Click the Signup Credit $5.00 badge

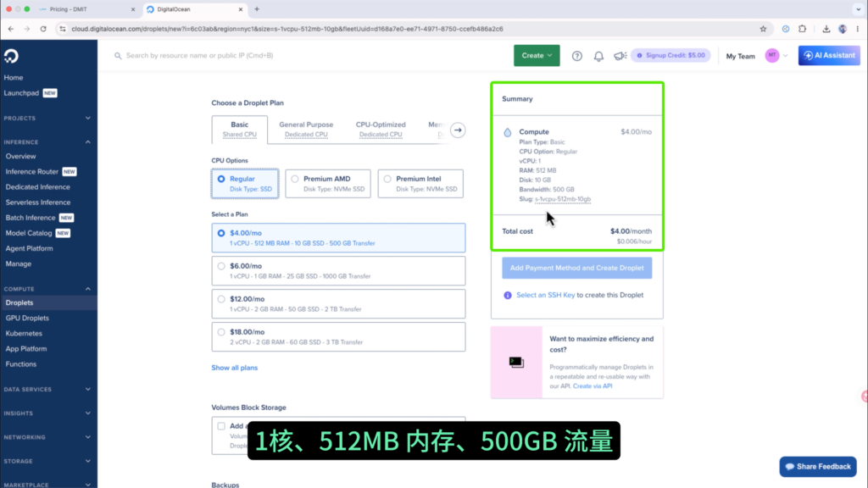click(x=670, y=55)
